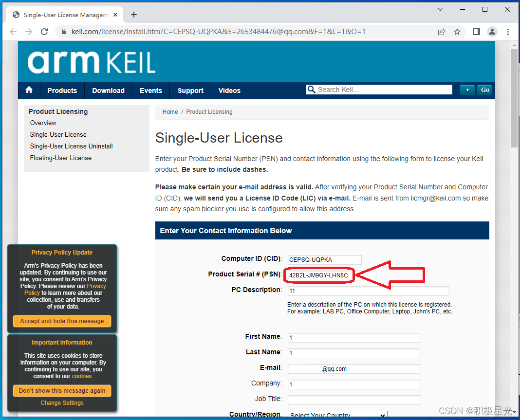Select Floating-User License in the sidebar
The image size is (520, 420).
coord(60,158)
